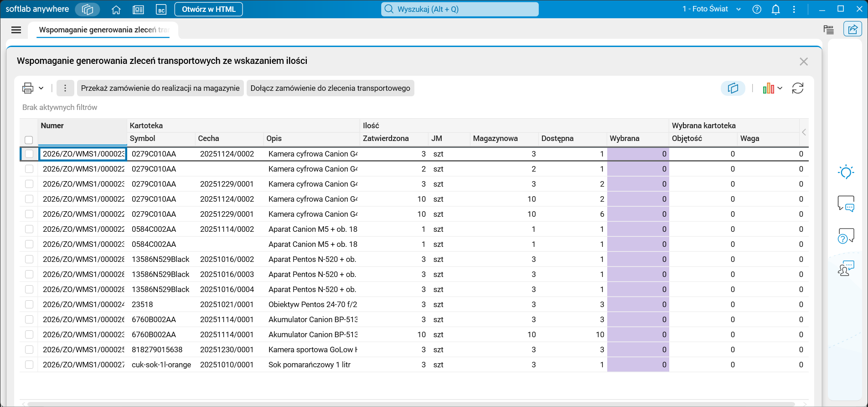Click the printer icon in toolbar

point(28,88)
